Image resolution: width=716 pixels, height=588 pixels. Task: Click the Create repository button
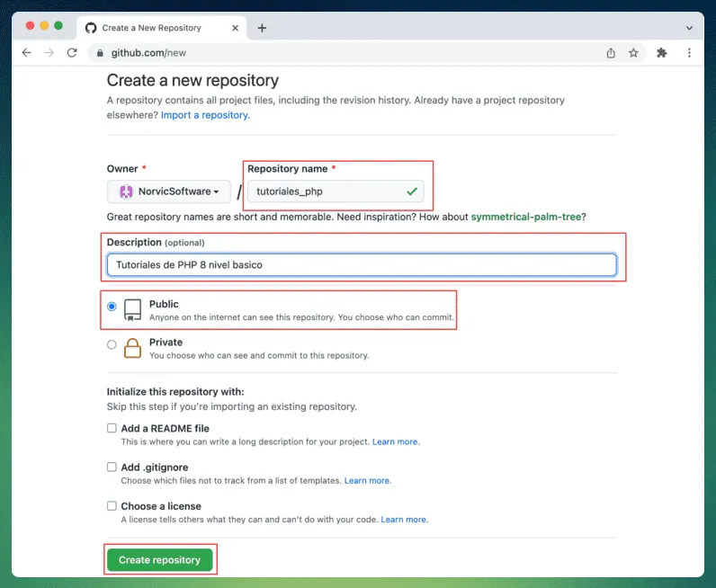(160, 560)
